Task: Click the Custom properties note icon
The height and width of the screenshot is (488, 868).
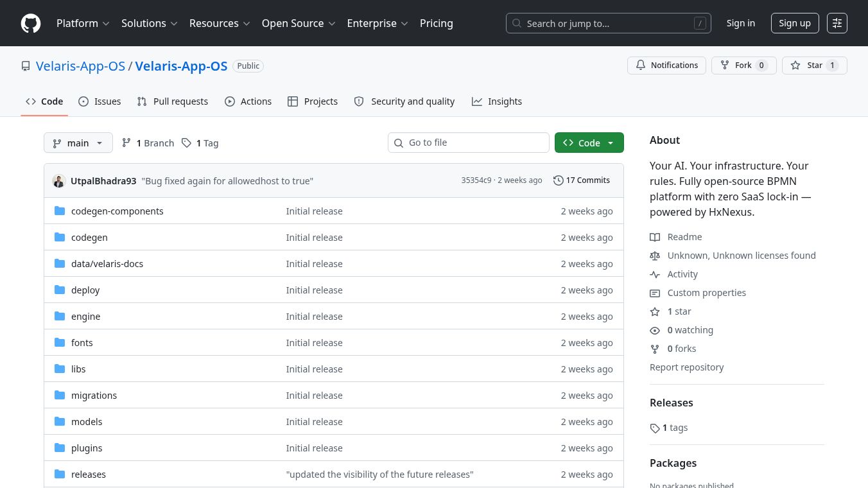Action: click(655, 293)
